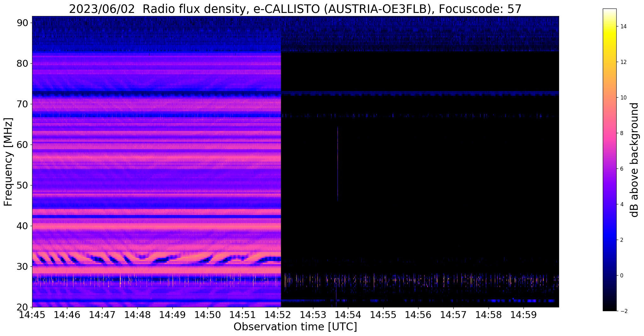This screenshot has height=336, width=644.
Task: Click the 40 frequency tick label
Action: pyautogui.click(x=23, y=226)
